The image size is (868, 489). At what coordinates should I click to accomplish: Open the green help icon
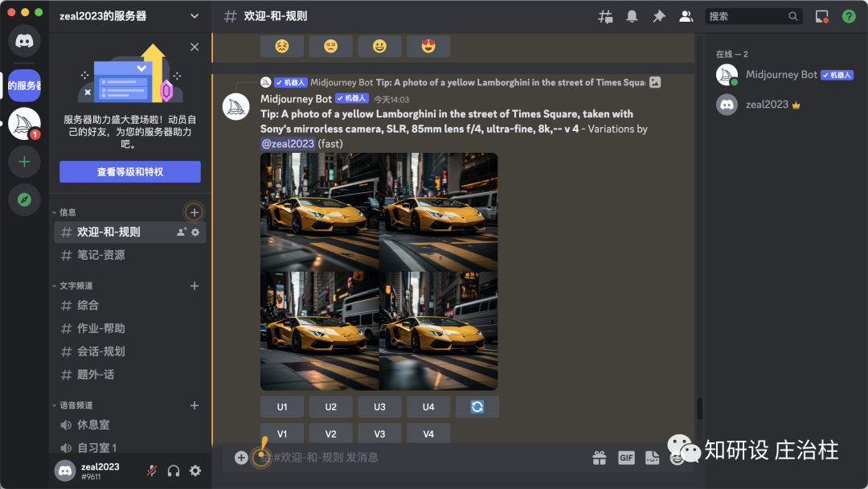pyautogui.click(x=849, y=17)
